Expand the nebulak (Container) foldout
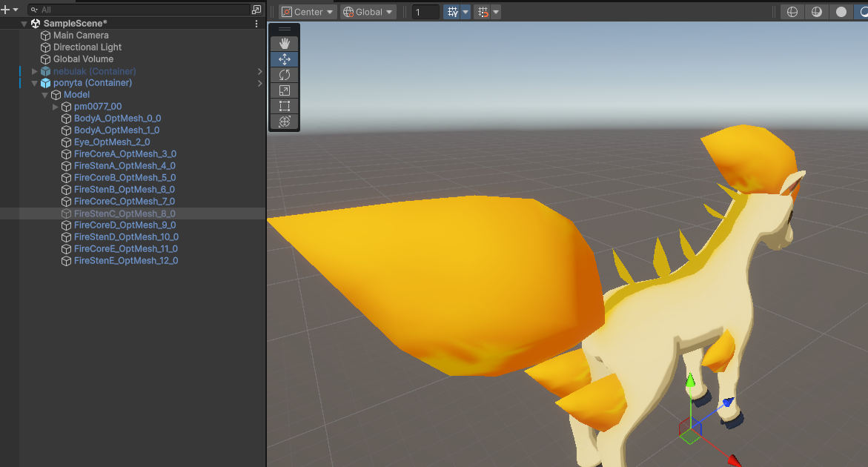The height and width of the screenshot is (467, 868). pos(34,71)
